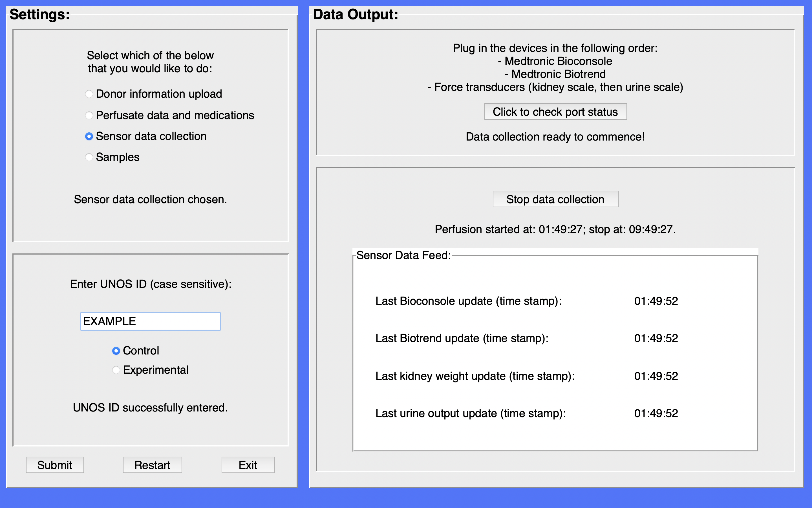Click the Biotrend time stamp value 01:49:52

(x=656, y=338)
